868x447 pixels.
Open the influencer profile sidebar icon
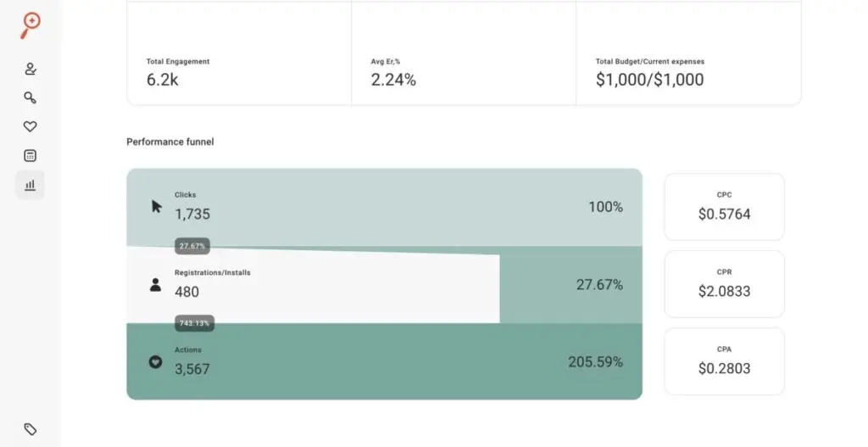tap(31, 70)
